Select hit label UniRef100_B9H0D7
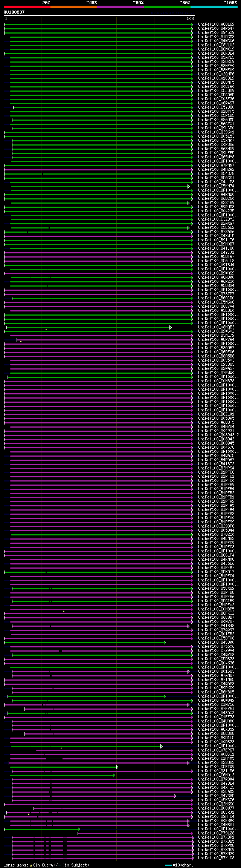This screenshot has width=241, height=868. [216, 244]
